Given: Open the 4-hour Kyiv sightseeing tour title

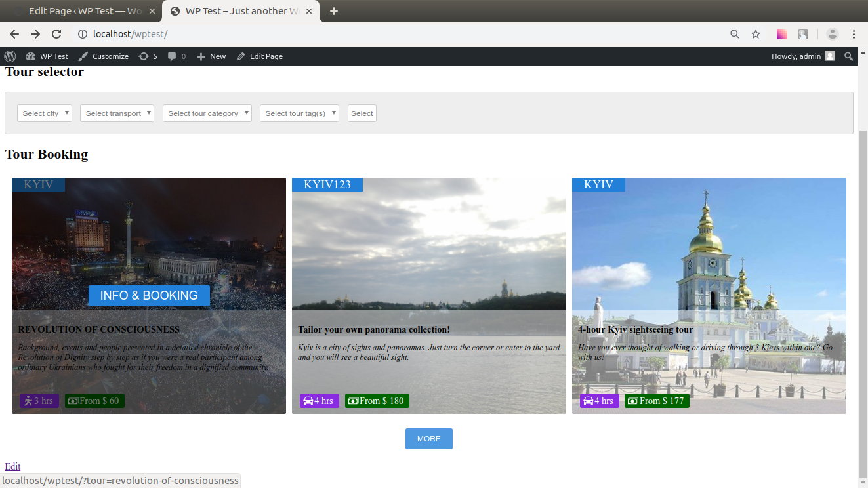Looking at the screenshot, I should (635, 329).
